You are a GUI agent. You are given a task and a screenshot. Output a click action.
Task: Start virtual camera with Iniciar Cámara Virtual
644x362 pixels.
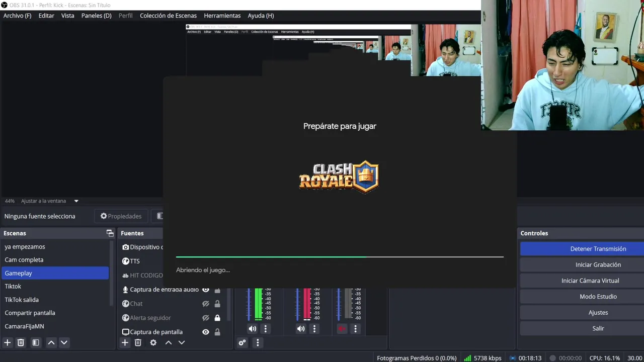point(581,281)
